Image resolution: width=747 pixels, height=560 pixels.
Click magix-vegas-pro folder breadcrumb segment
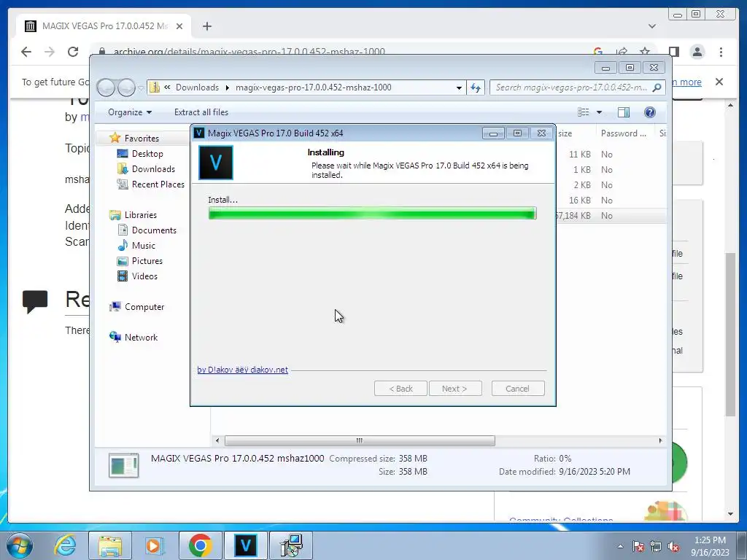[314, 87]
